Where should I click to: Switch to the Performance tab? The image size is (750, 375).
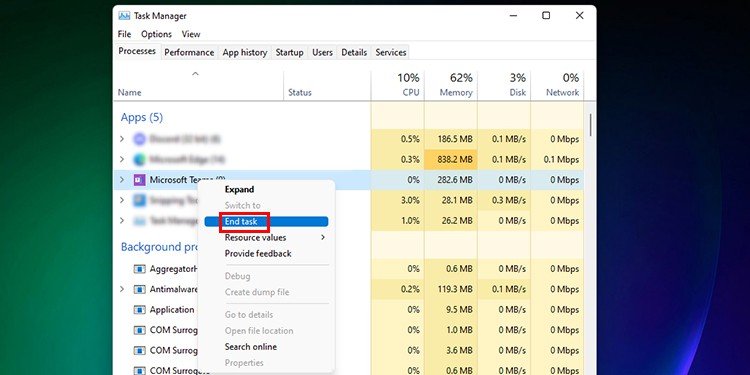pos(189,53)
